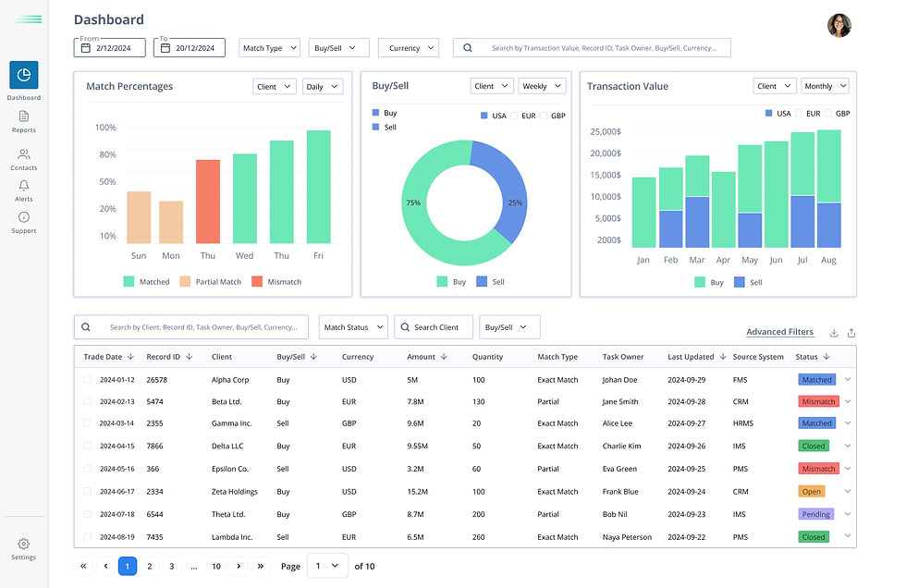Open the Match Type filter dropdown
906x588 pixels.
pos(269,46)
